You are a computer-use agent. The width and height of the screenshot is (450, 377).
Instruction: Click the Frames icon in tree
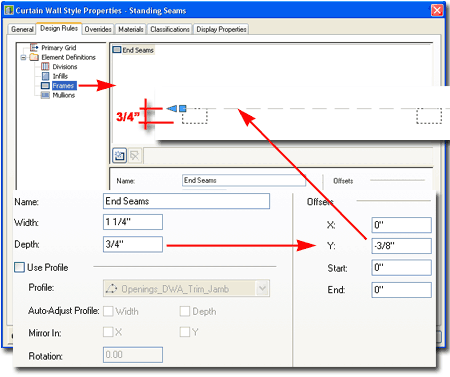45,86
